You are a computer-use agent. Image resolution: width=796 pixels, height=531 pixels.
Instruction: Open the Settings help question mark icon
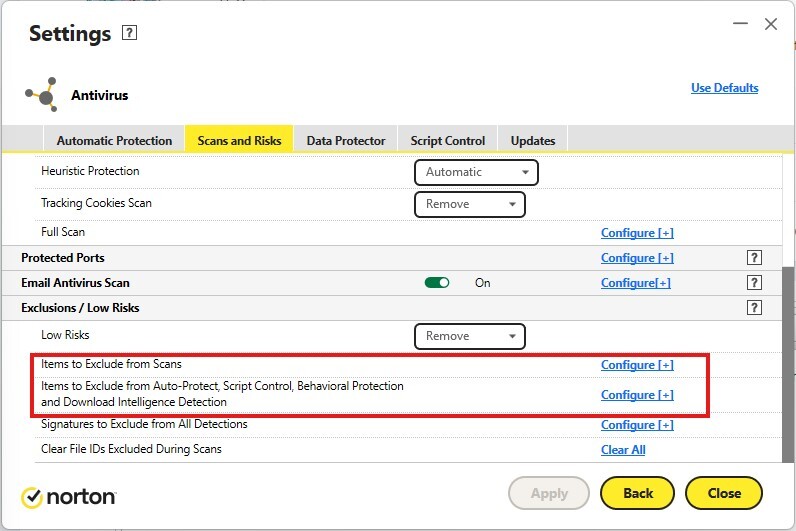coord(129,33)
